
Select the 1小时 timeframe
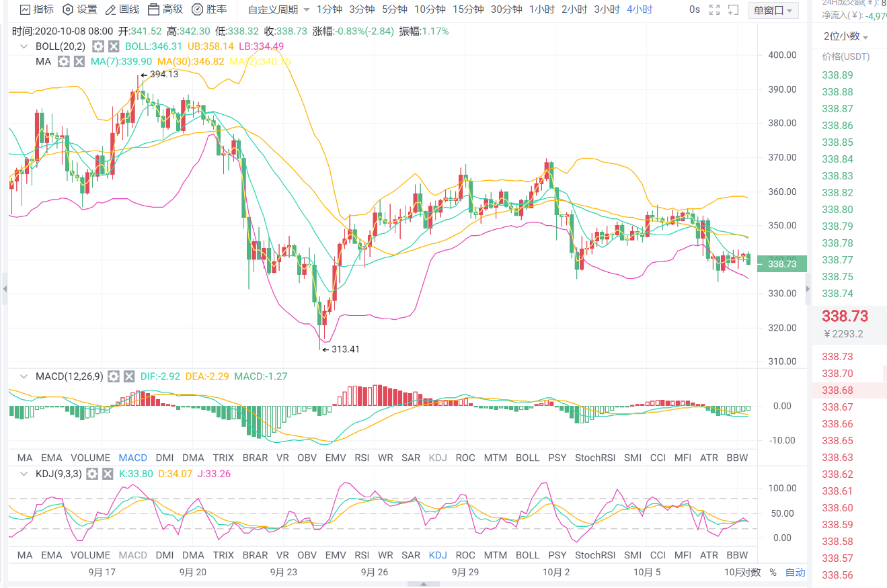541,9
